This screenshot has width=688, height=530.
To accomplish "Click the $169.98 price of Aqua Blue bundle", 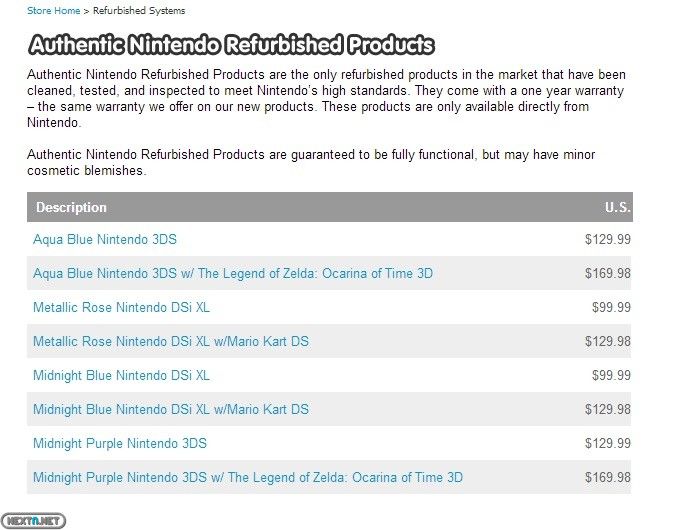I will [x=608, y=273].
